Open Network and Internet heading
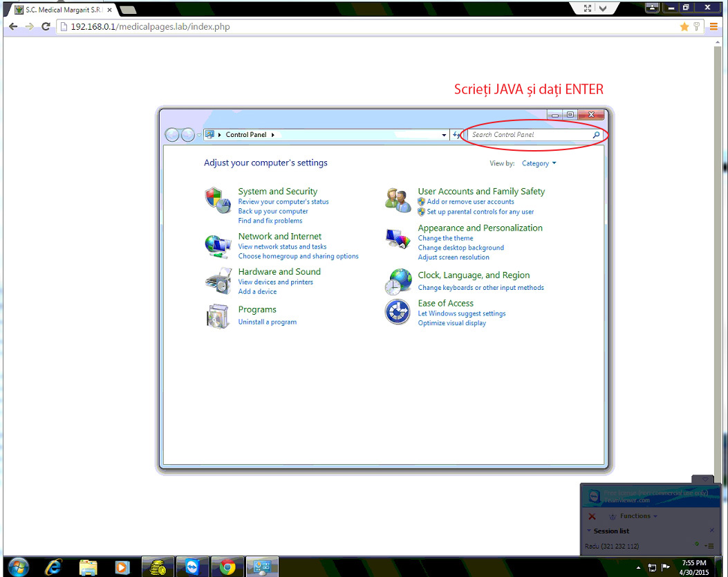The width and height of the screenshot is (728, 577). pyautogui.click(x=279, y=237)
